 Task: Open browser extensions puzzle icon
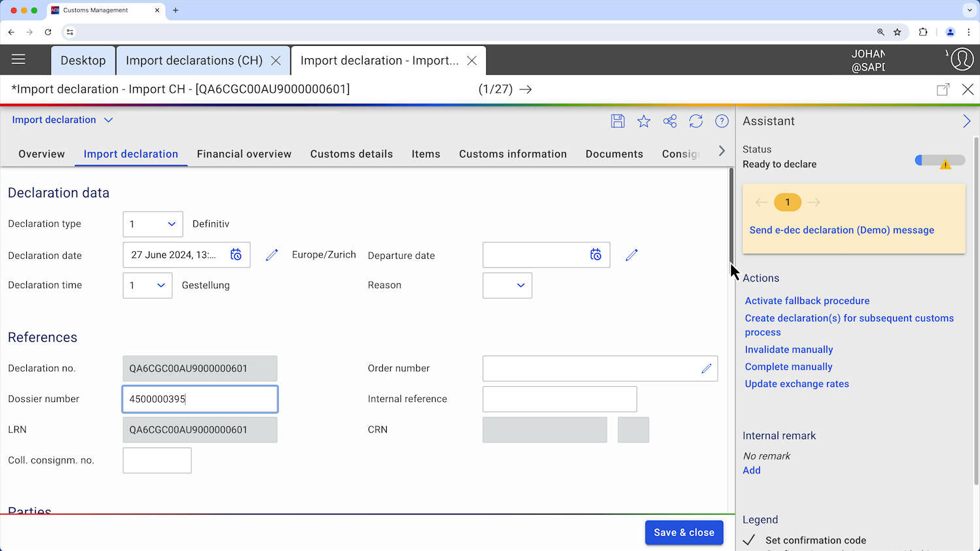pos(923,32)
